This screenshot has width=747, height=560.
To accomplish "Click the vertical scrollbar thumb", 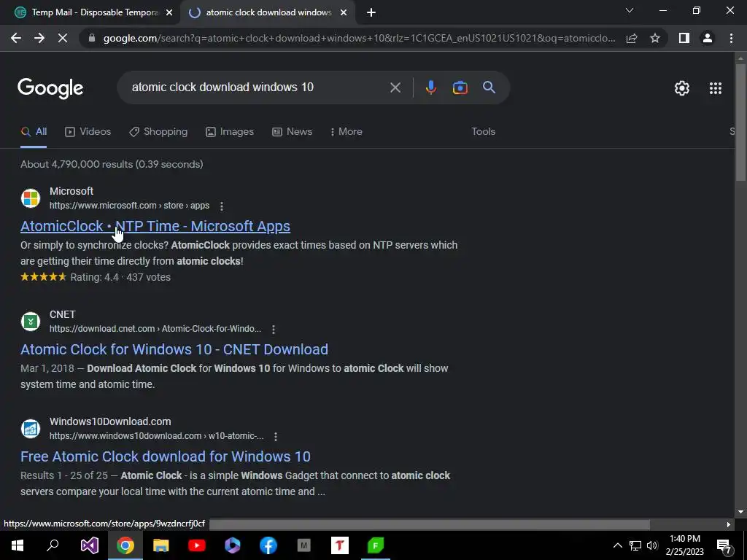I will (x=740, y=122).
